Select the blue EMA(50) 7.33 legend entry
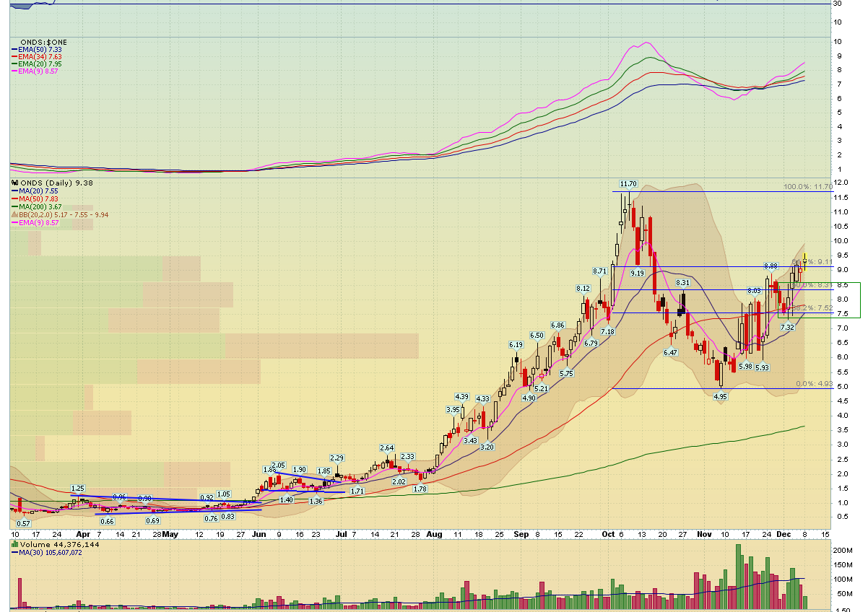868x612 pixels. pos(35,49)
